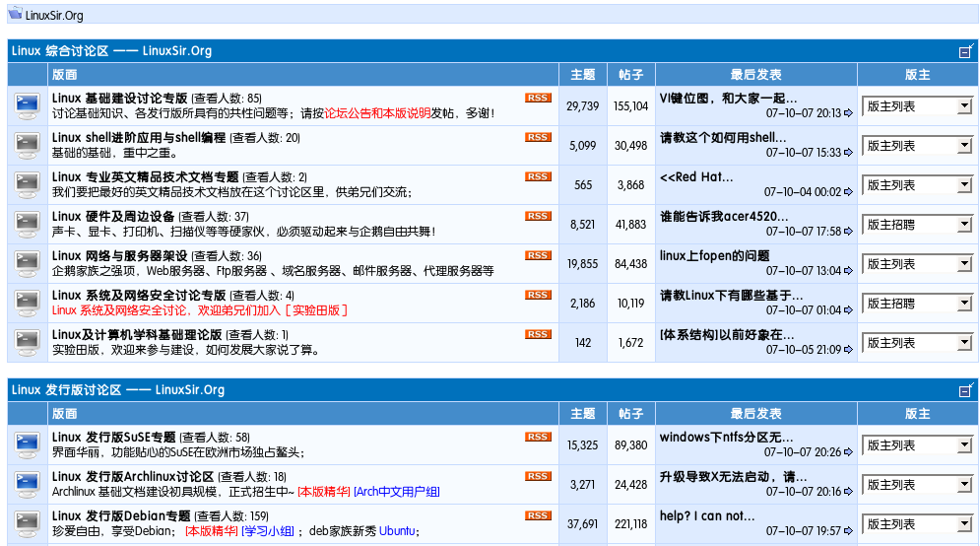Open last post 请教Linux下有哪些基于...
Viewport: 980px width, 546px height.
click(732, 296)
